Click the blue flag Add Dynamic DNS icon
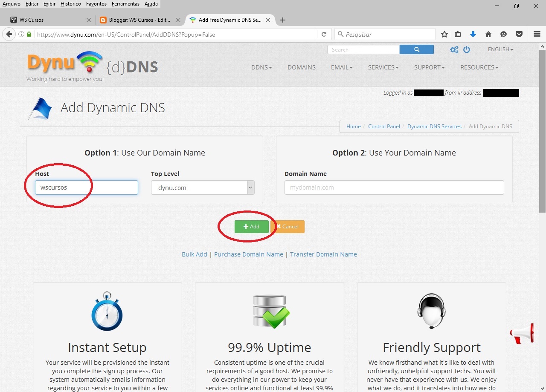The width and height of the screenshot is (546, 392). [40, 108]
